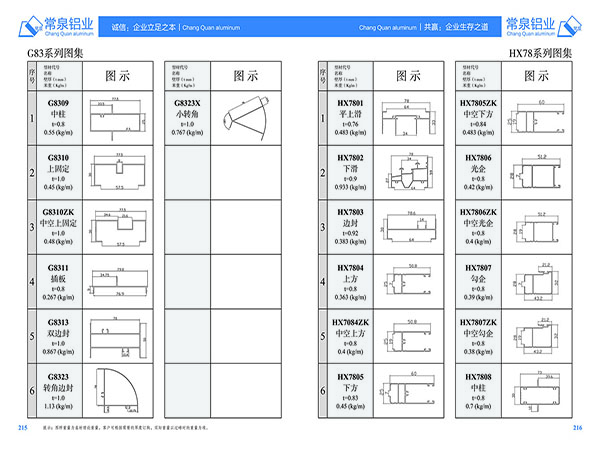Click the model code 'G8323X'
The height and width of the screenshot is (450, 600).
click(x=187, y=103)
